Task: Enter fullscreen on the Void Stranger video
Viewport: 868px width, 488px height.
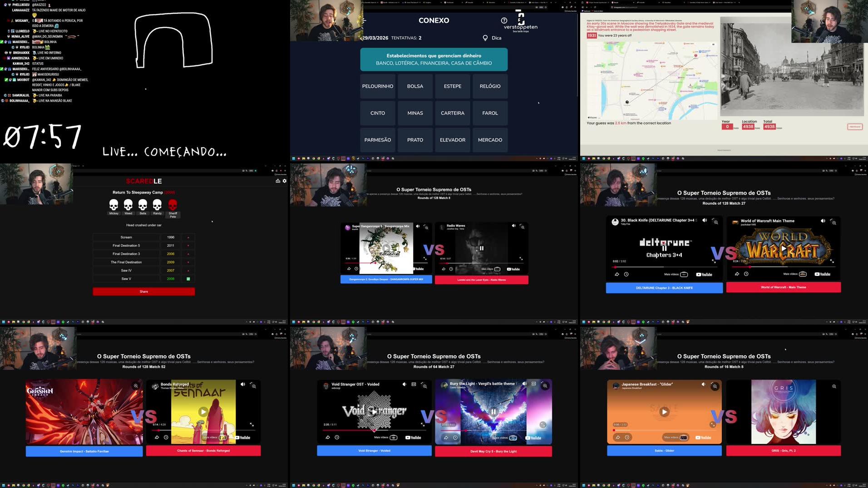Action: pyautogui.click(x=423, y=424)
